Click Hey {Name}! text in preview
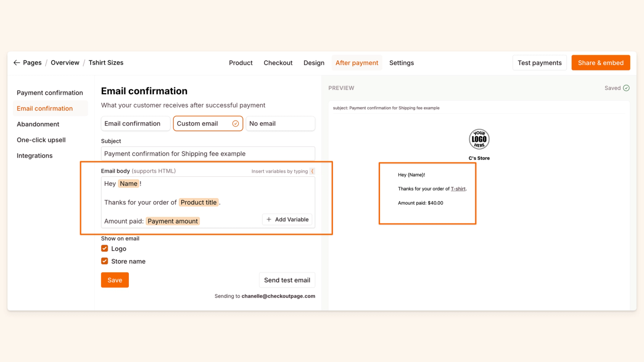Image resolution: width=644 pixels, height=362 pixels. [411, 175]
